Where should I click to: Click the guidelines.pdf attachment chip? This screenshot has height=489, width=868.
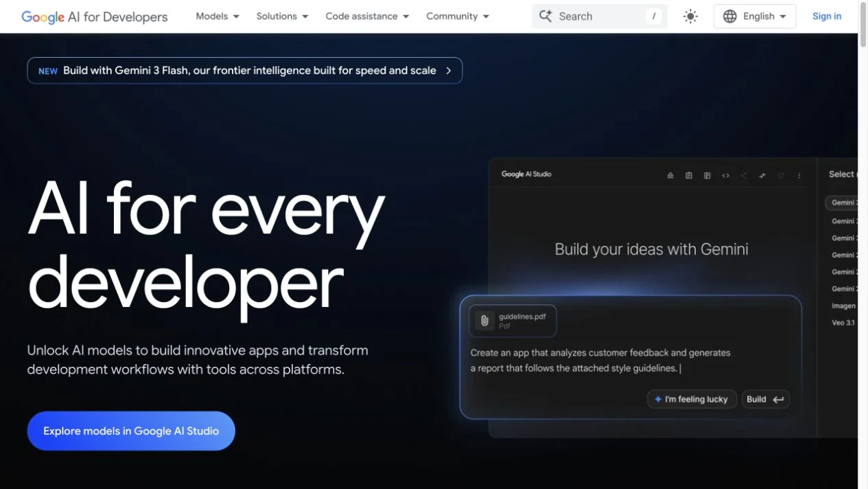pyautogui.click(x=513, y=321)
